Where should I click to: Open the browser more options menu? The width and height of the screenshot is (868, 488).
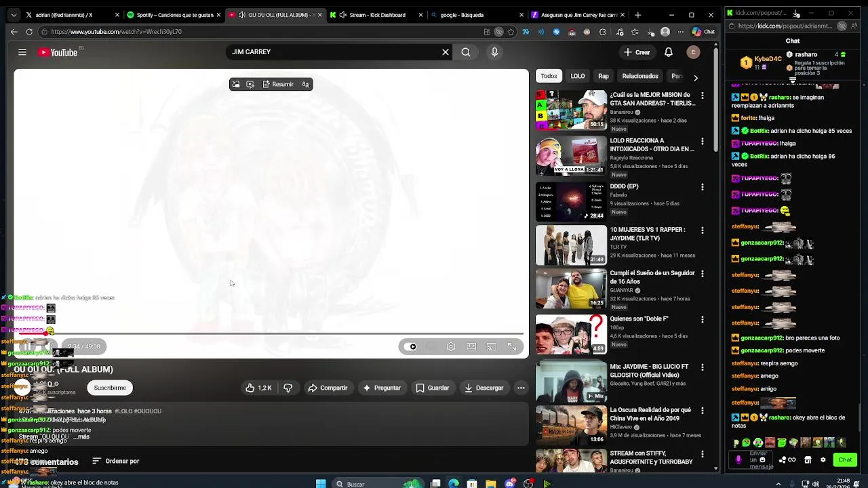[x=680, y=31]
